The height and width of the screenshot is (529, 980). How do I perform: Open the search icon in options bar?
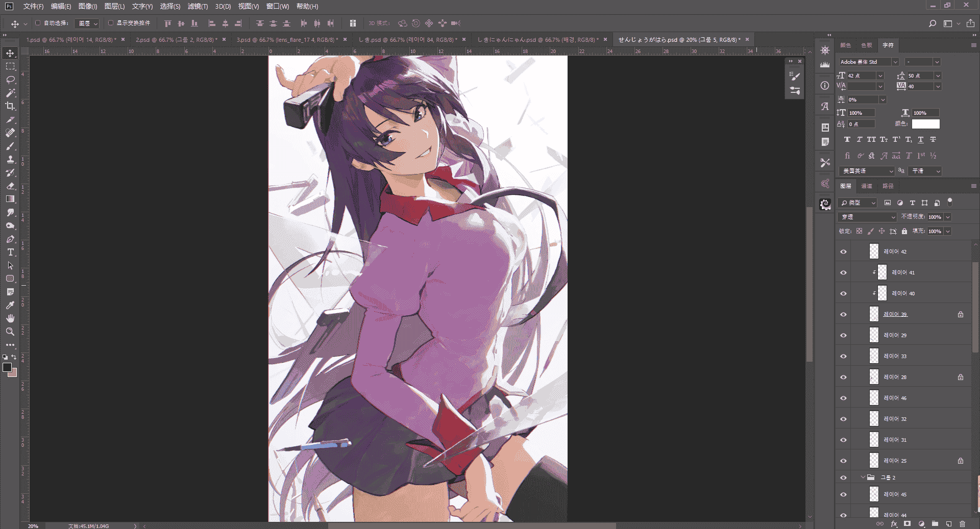(932, 23)
